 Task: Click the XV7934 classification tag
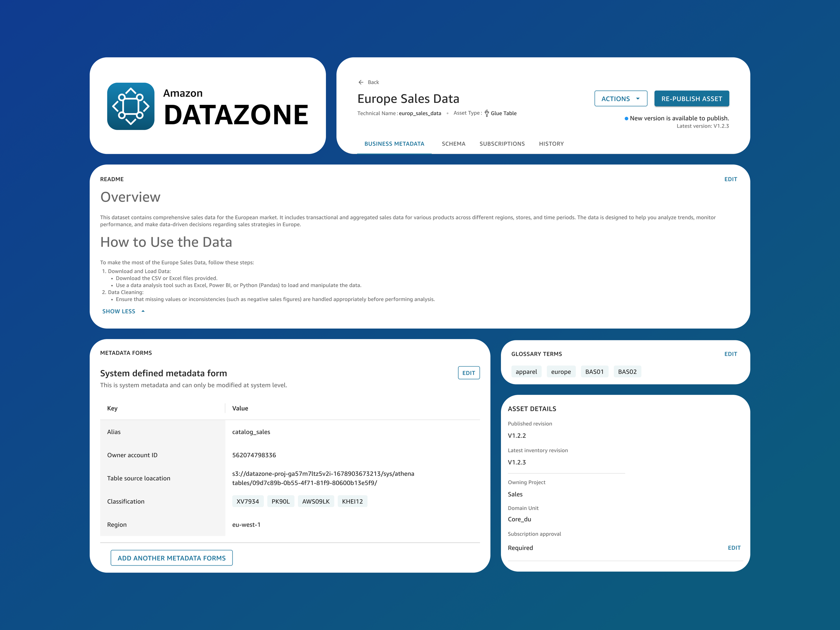point(248,501)
